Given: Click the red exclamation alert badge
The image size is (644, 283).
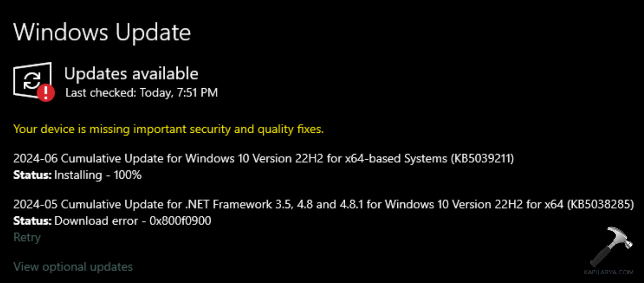Looking at the screenshot, I should click(46, 92).
